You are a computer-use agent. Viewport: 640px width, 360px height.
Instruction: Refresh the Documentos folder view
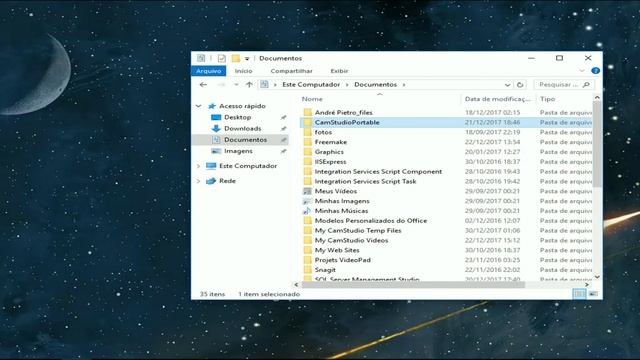(x=520, y=84)
